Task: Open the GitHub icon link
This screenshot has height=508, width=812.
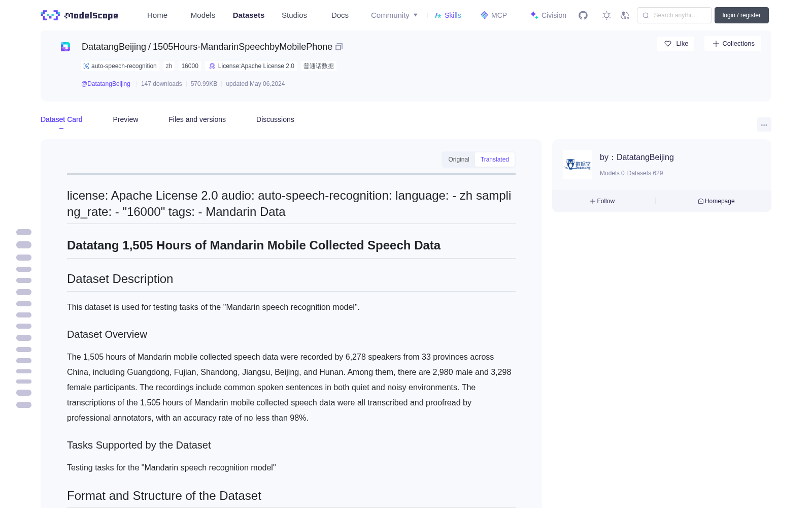Action: (x=583, y=15)
